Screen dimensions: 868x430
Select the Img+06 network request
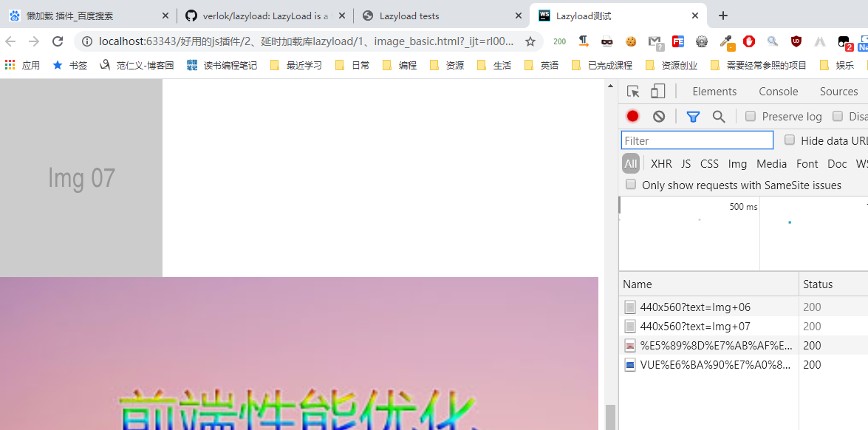(743, 307)
